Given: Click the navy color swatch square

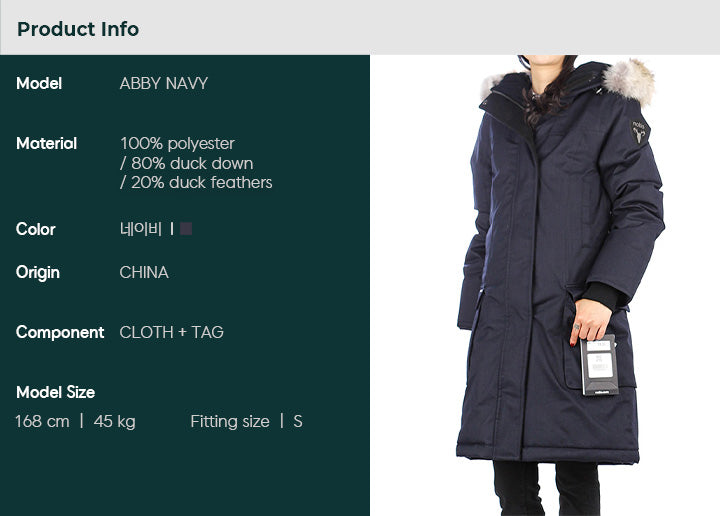Looking at the screenshot, I should click(x=186, y=229).
